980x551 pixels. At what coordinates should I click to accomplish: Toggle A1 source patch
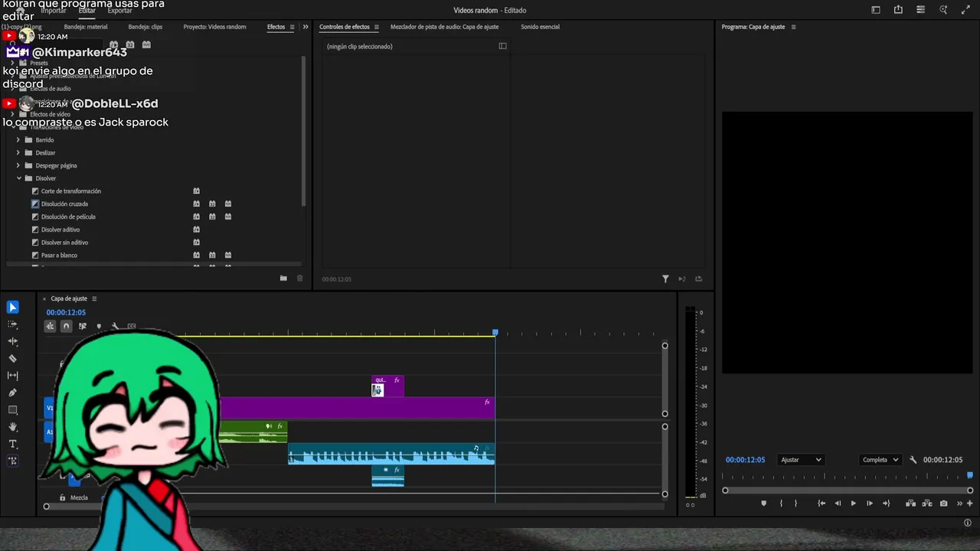pos(50,432)
